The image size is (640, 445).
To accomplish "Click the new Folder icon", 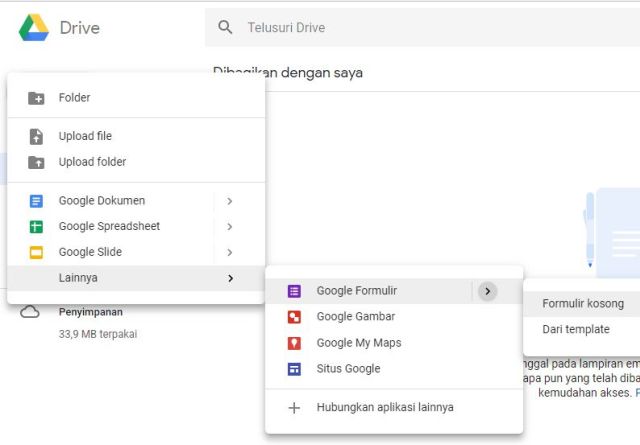I will (x=36, y=98).
